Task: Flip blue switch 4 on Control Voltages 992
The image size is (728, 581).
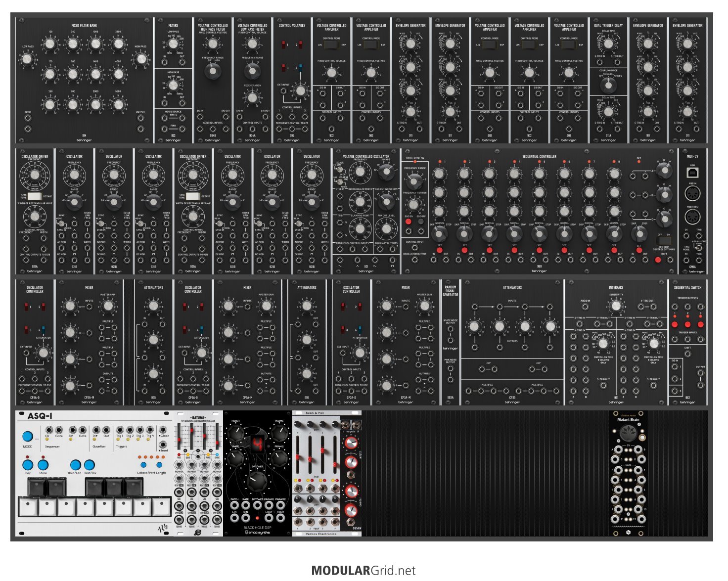Action: [x=301, y=68]
